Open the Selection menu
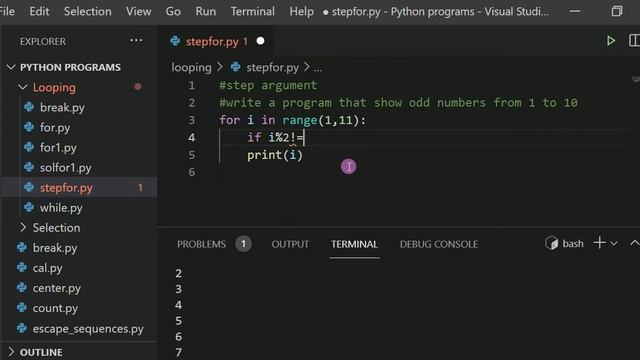640x360 pixels. point(87,11)
